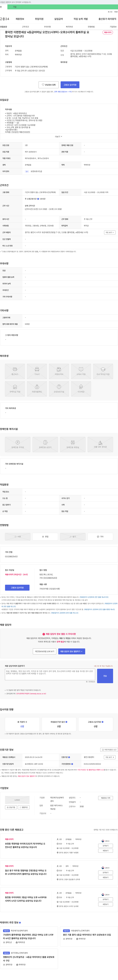The height and width of the screenshot is (980, 118).
Task: Click the 전송 send button
Action: [105, 676]
